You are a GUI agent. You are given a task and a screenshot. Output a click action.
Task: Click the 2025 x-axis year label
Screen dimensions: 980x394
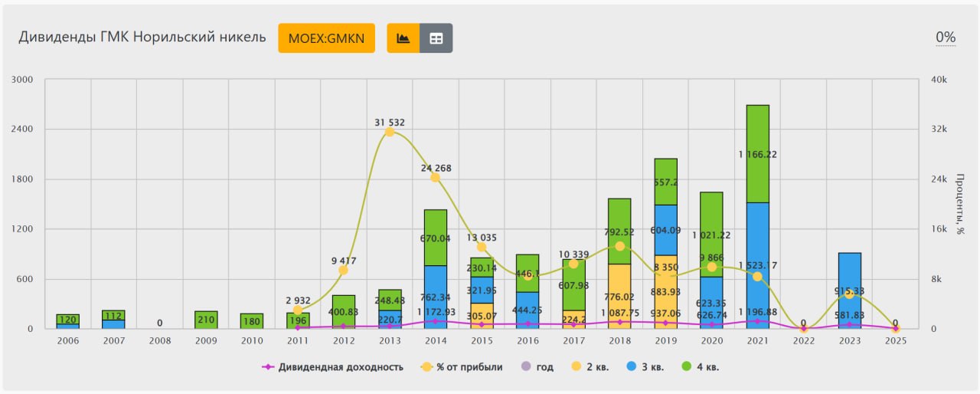(x=895, y=341)
